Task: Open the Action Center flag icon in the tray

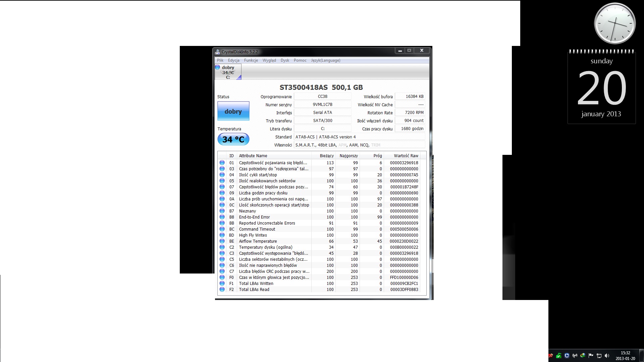Action: [591, 356]
